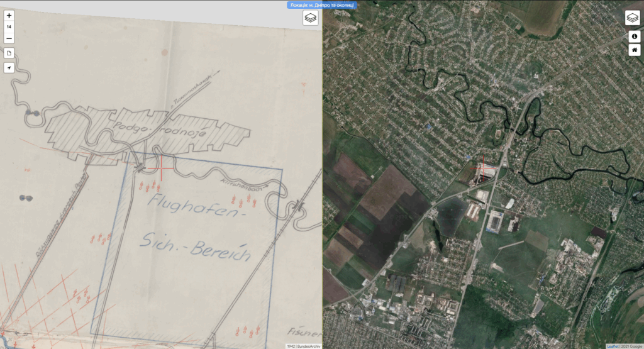644x349 pixels.
Task: Click the vertical divider between both maps
Action: [323, 189]
